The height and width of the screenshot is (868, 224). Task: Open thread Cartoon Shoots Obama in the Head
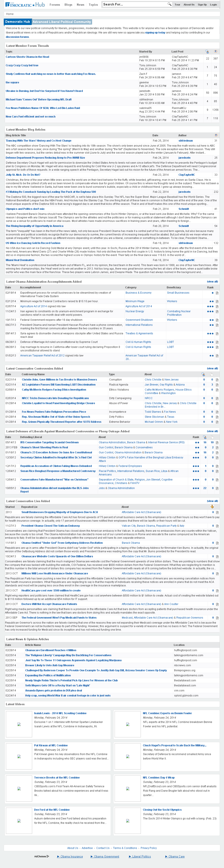click(x=27, y=57)
